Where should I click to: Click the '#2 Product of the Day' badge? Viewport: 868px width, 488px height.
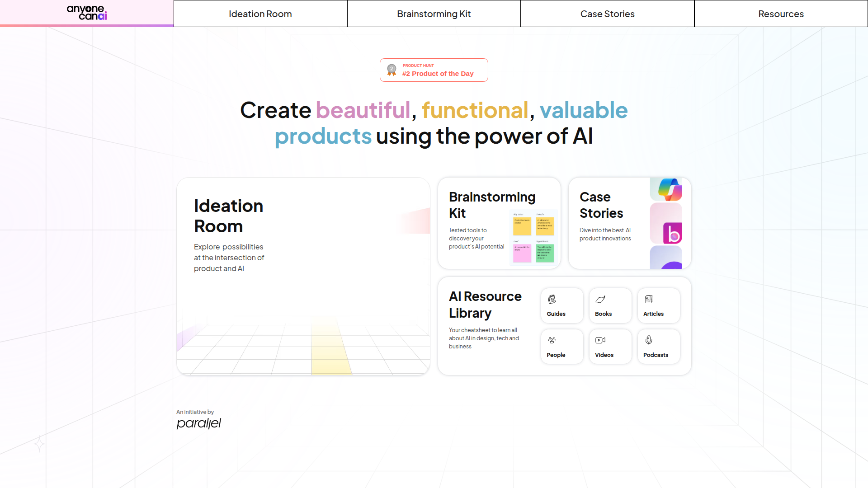click(438, 74)
